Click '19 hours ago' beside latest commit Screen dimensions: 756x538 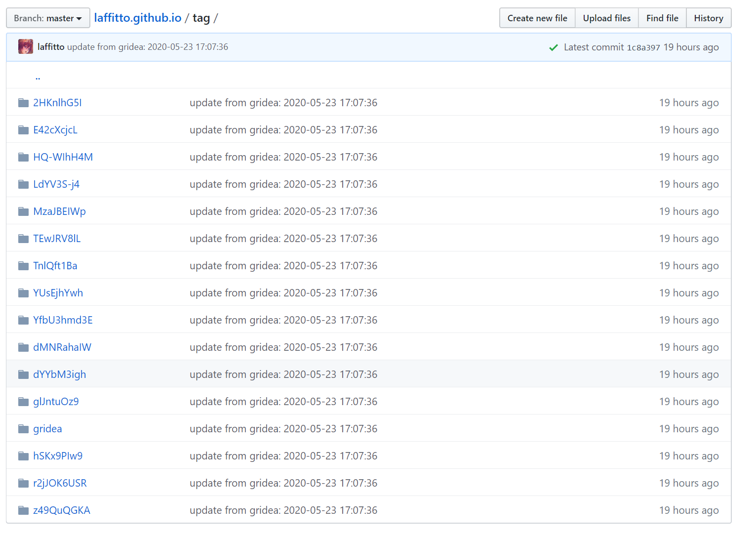pos(691,47)
